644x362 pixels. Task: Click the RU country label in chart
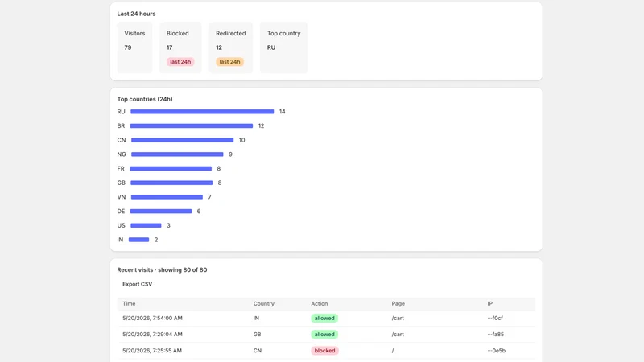tap(122, 112)
